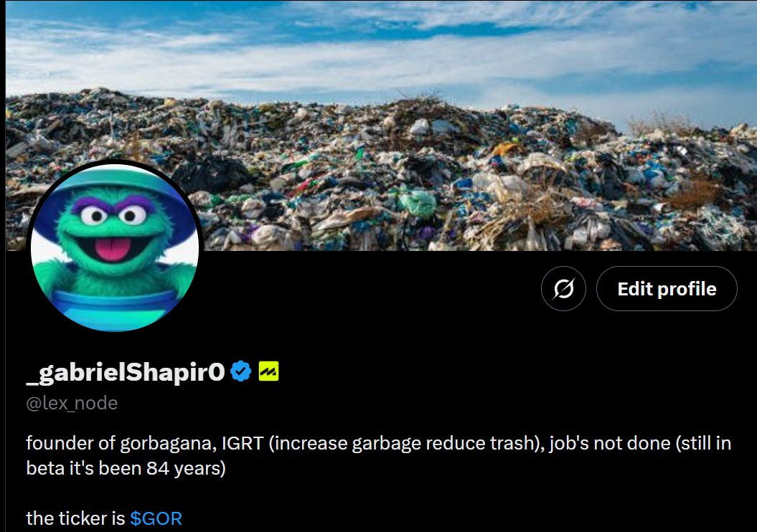
Task: Open the $GOR cashtag link
Action: point(156,518)
